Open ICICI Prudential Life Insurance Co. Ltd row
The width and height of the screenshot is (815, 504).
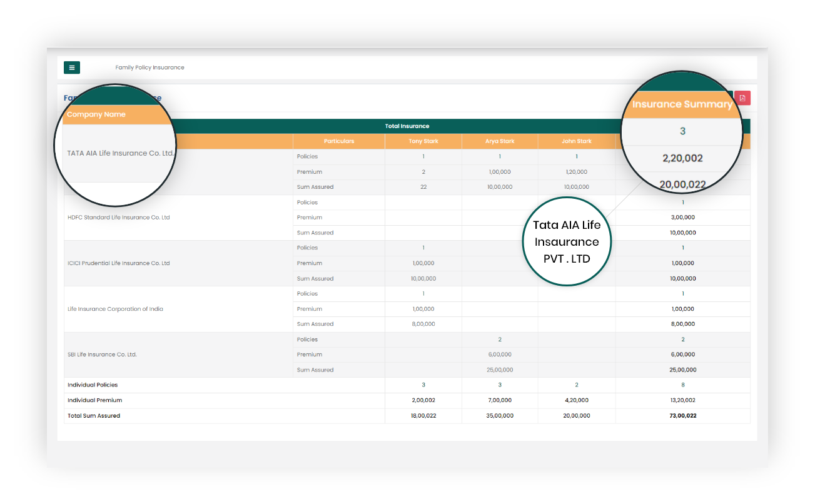(119, 263)
